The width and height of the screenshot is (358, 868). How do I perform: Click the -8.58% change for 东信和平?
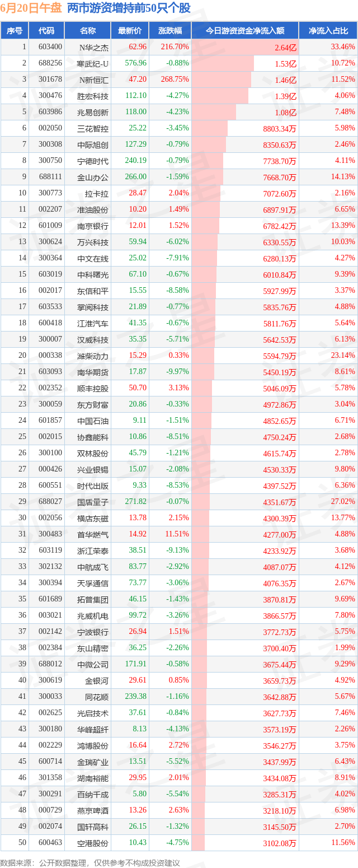[x=177, y=291]
